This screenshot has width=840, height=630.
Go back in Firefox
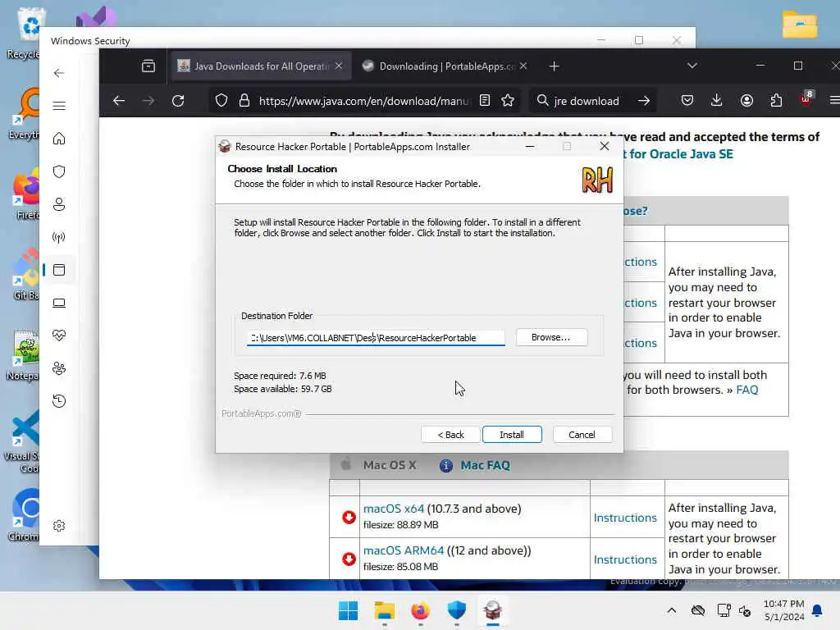pyautogui.click(x=119, y=101)
